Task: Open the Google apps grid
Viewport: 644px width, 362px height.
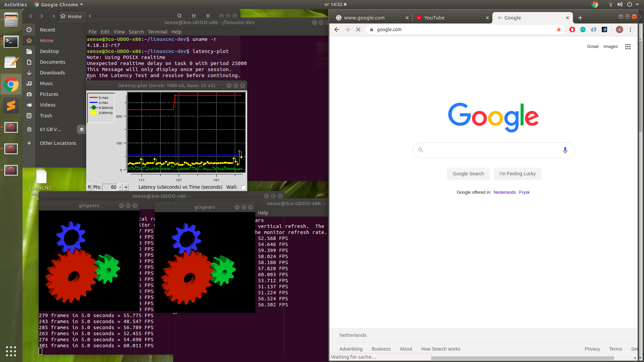Action: [x=628, y=47]
